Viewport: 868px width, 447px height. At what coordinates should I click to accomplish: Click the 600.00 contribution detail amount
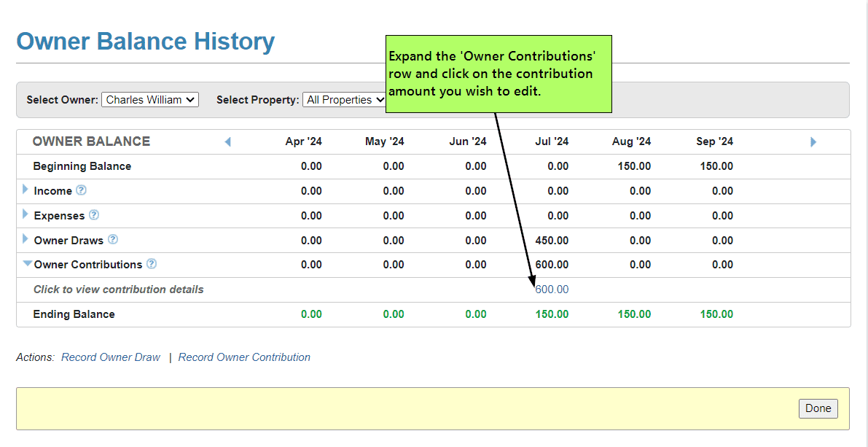pyautogui.click(x=552, y=289)
